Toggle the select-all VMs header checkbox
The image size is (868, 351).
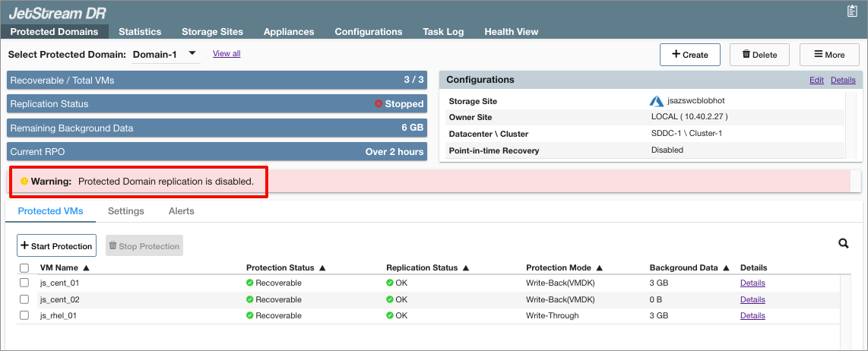24,268
